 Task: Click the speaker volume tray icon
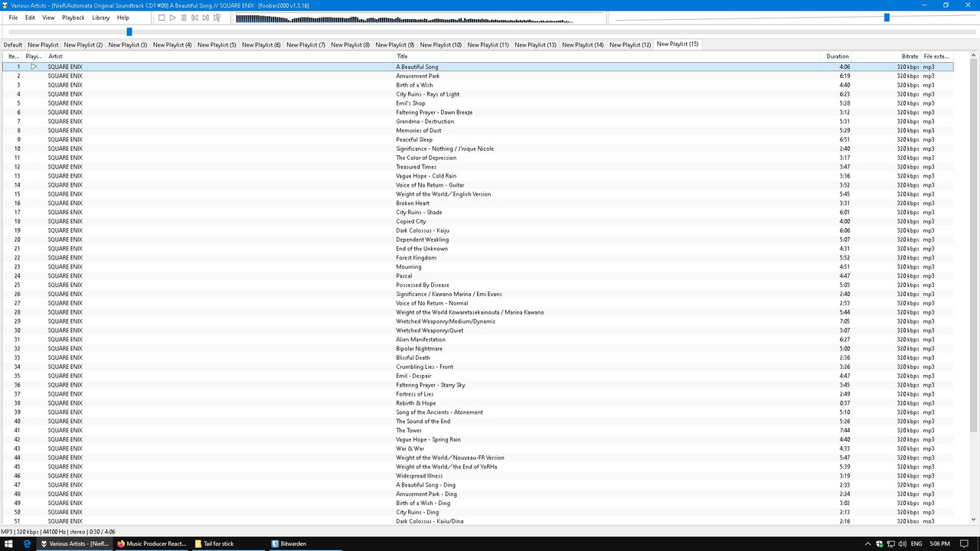(x=901, y=544)
